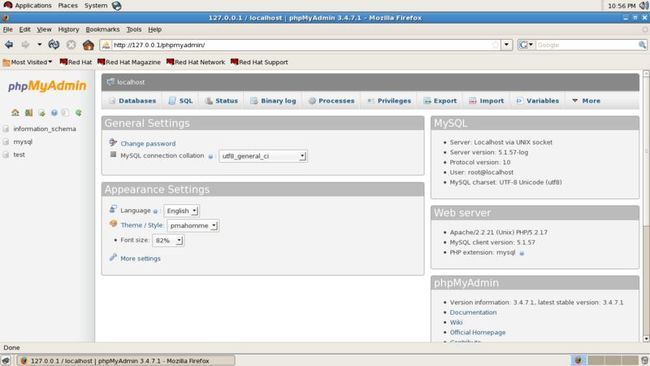Open the Privileges tab
Image resolution: width=650 pixels, height=366 pixels.
pyautogui.click(x=389, y=101)
